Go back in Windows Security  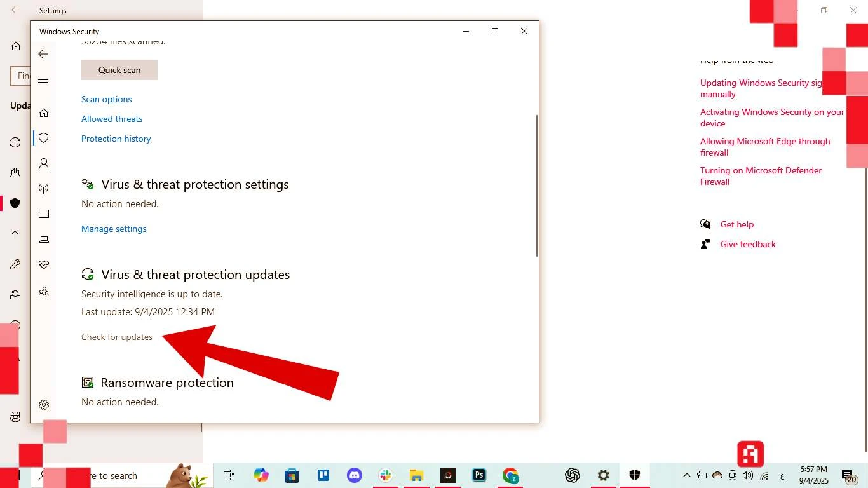[x=43, y=54]
